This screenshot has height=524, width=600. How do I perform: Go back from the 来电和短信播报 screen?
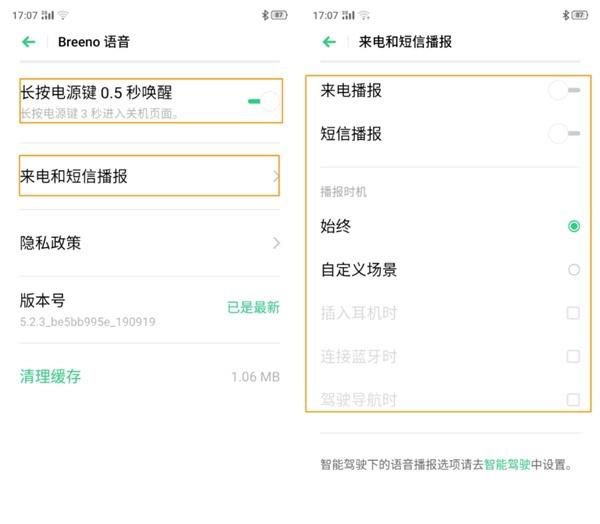329,42
